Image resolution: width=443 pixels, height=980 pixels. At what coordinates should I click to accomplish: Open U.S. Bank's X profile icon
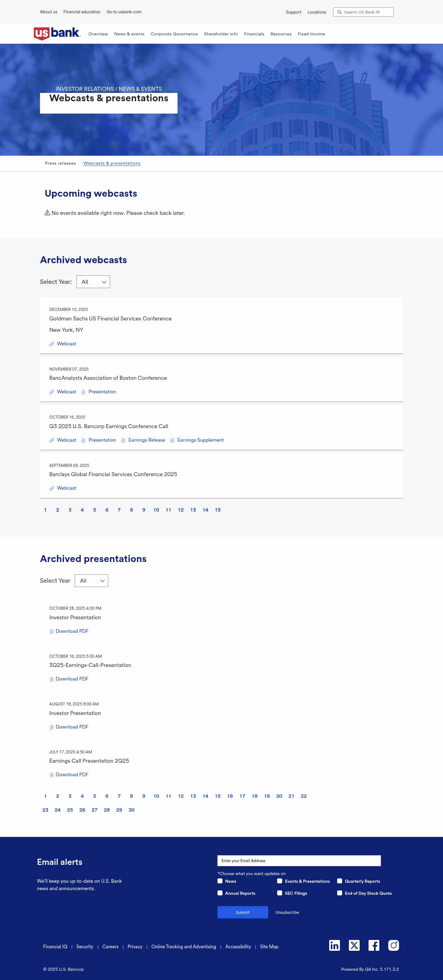[x=354, y=946]
